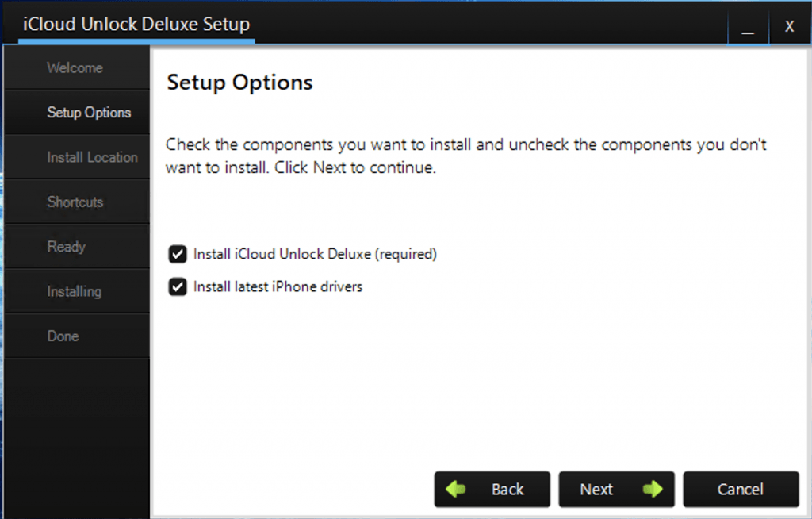Uncheck Install latest iPhone drivers checkbox
812x519 pixels.
point(178,286)
